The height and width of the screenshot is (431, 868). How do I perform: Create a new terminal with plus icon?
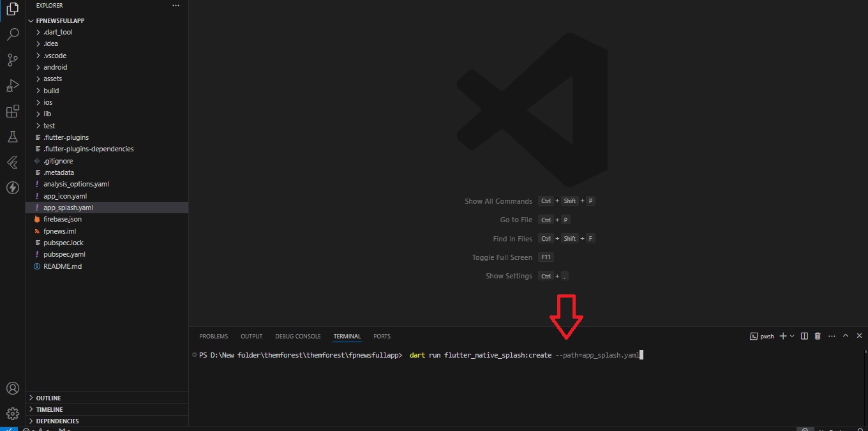pyautogui.click(x=783, y=336)
